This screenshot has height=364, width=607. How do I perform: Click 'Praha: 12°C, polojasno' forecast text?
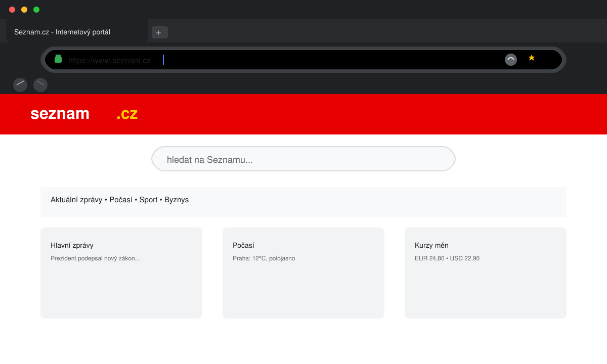(264, 258)
